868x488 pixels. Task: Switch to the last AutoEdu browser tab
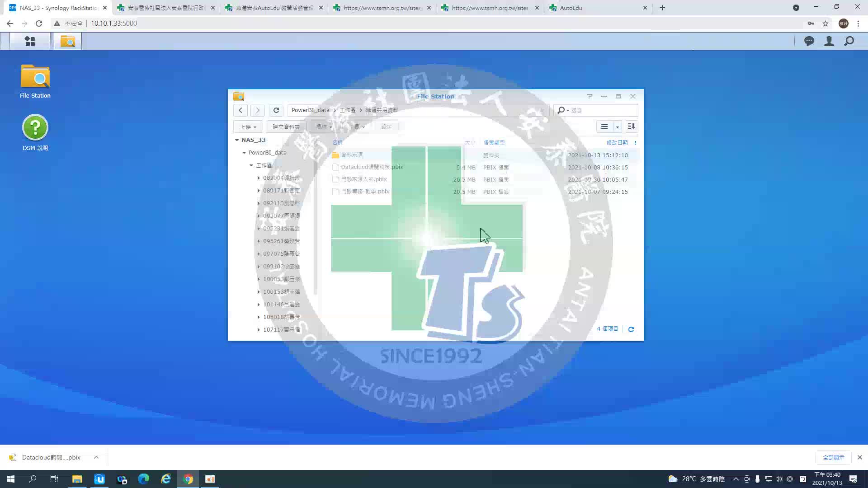(598, 8)
